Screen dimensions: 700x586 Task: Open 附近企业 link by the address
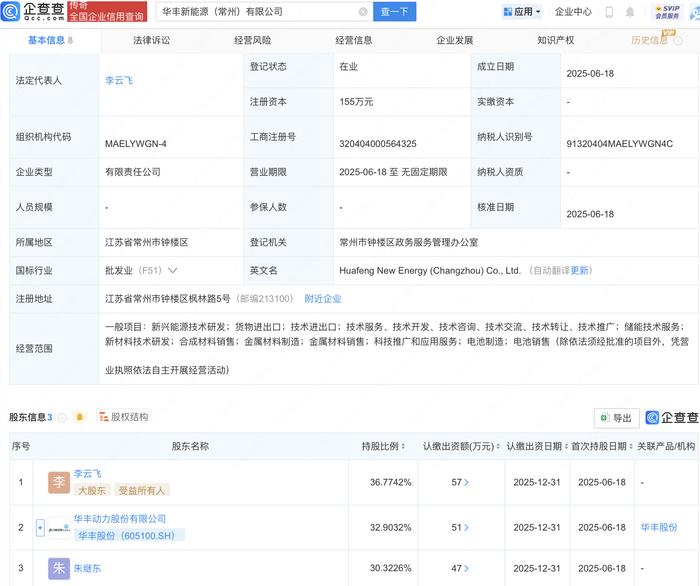tap(323, 299)
